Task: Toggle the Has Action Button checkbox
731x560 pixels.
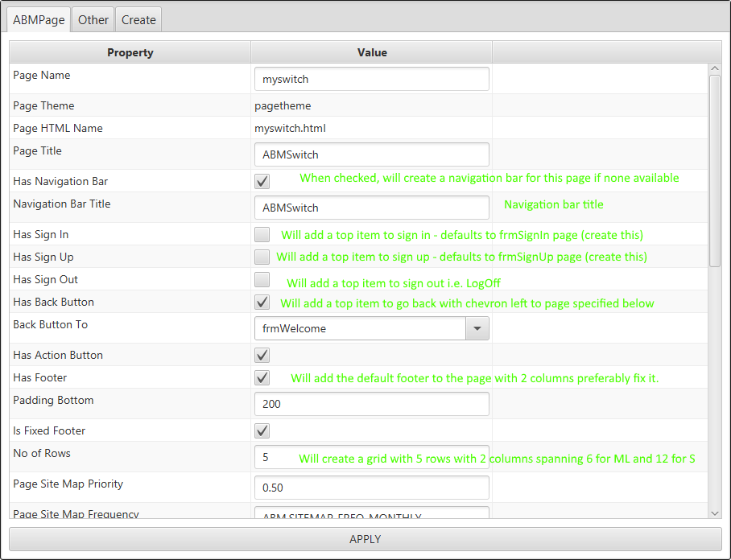Action: click(262, 355)
